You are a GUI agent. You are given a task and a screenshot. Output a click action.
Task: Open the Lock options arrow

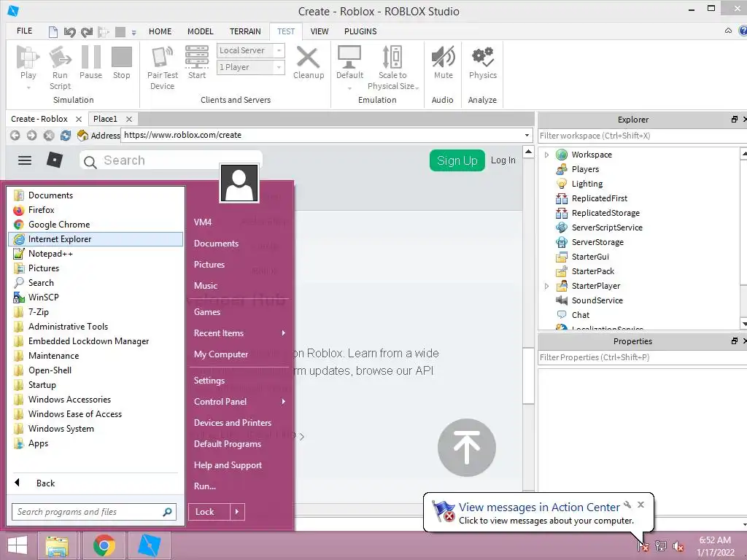coord(237,512)
